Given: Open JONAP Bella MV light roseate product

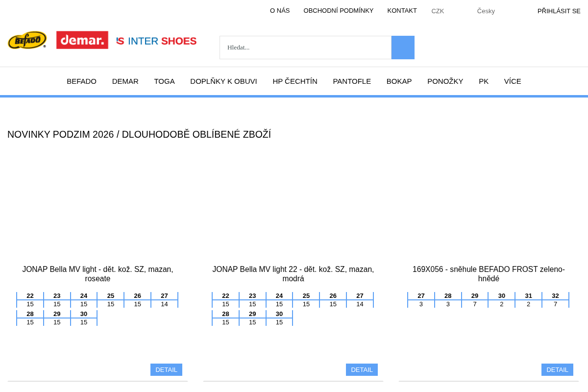Looking at the screenshot, I should 98,274.
